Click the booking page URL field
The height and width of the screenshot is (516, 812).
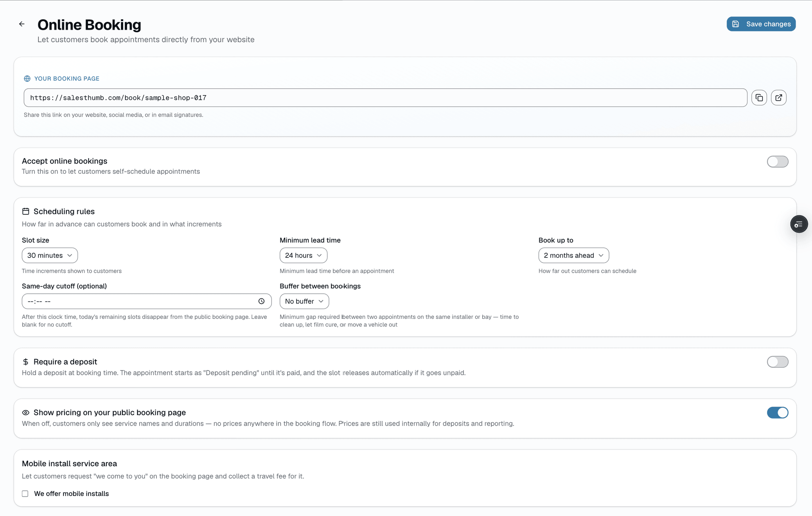click(x=385, y=98)
